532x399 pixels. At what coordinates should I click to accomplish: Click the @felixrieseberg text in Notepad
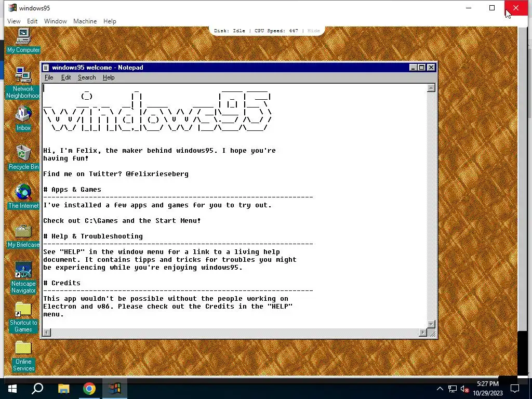click(x=157, y=174)
